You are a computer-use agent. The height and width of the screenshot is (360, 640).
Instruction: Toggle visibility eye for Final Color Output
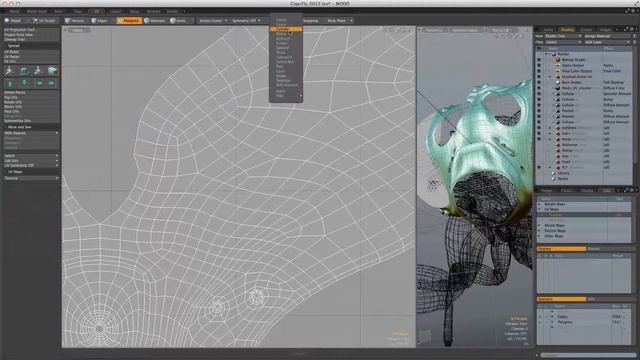539,71
